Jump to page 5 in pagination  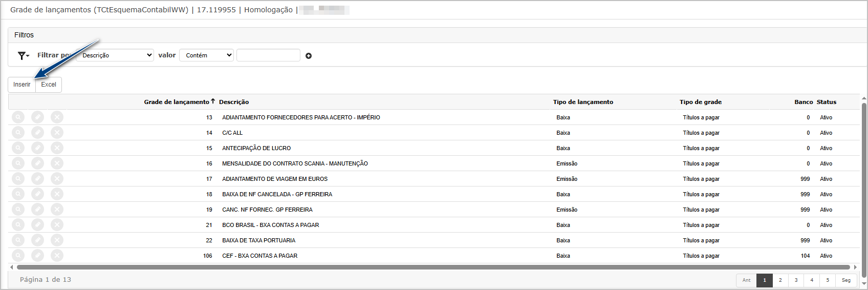828,280
